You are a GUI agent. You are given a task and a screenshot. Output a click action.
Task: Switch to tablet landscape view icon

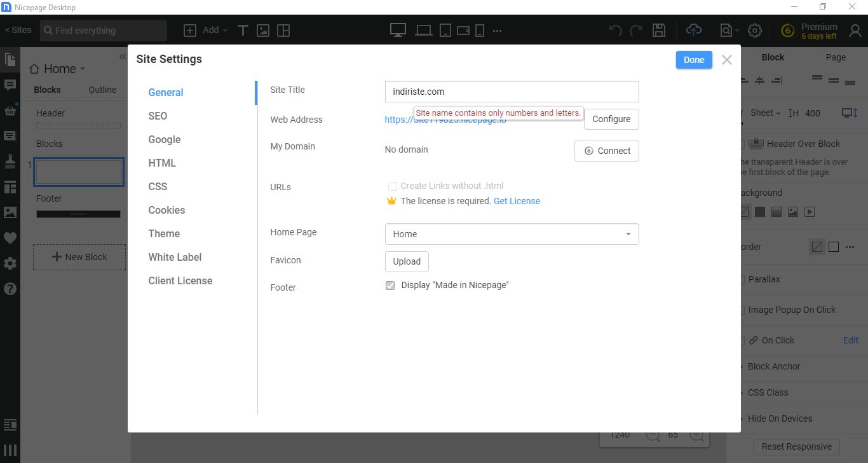463,31
